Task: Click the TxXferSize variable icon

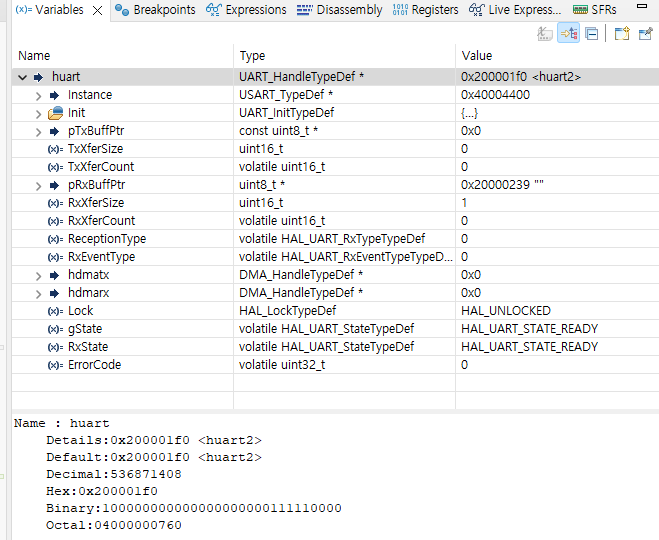Action: [x=55, y=149]
